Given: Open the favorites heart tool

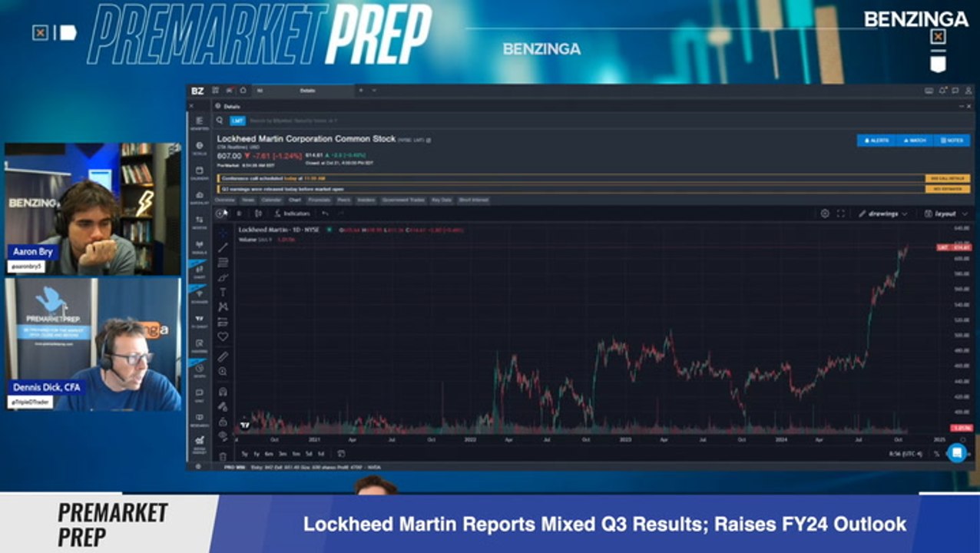Looking at the screenshot, I should pyautogui.click(x=223, y=336).
